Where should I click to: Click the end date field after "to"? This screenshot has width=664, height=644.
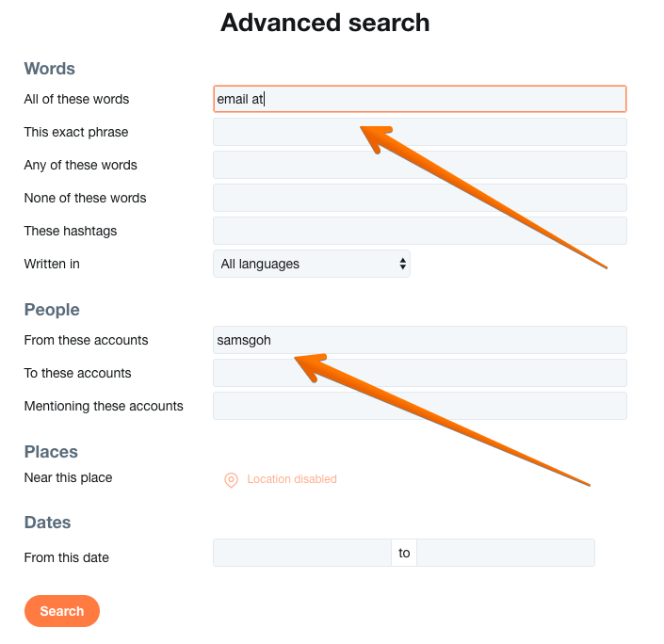pos(506,553)
